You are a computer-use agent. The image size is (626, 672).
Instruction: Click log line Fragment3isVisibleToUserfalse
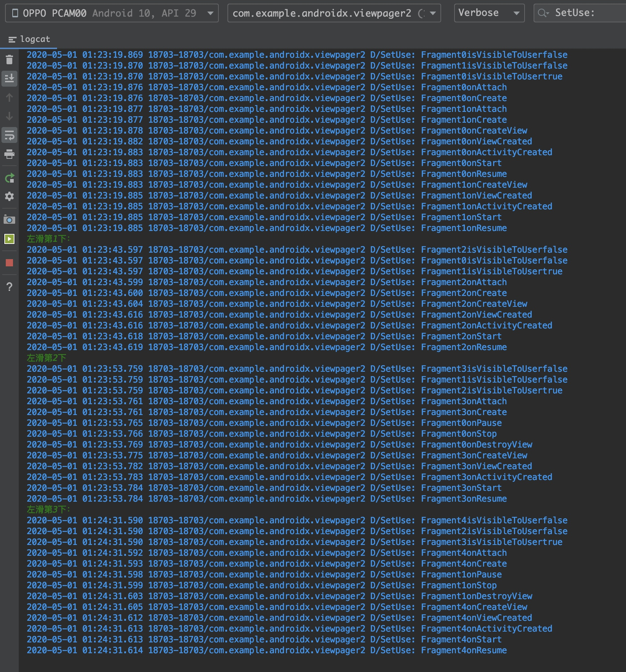coord(297,369)
